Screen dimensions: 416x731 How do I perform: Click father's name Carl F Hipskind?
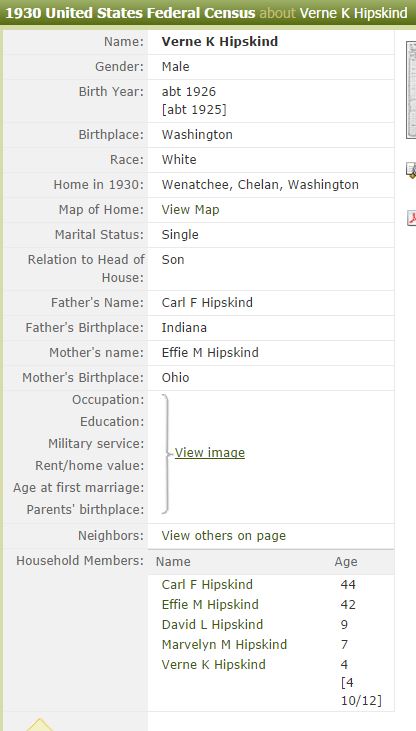point(207,303)
